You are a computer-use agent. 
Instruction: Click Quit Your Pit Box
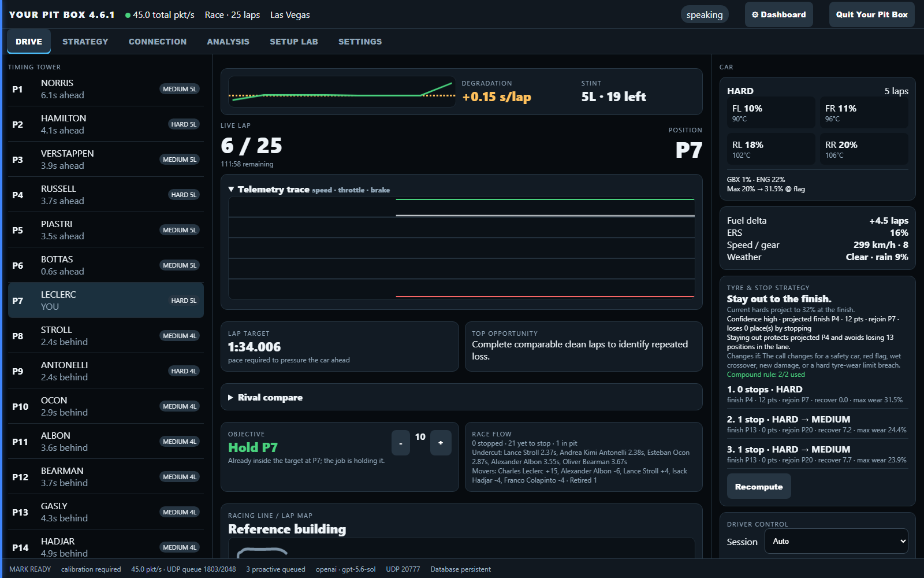coord(871,14)
